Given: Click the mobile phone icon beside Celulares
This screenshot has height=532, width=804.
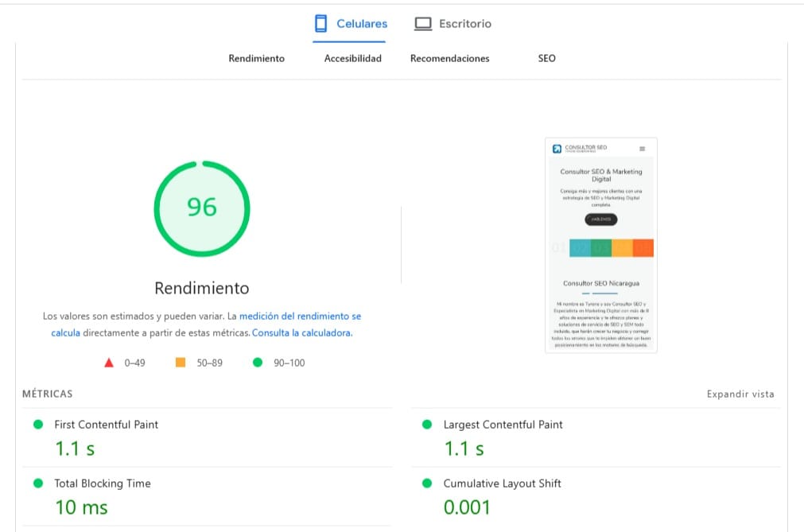Looking at the screenshot, I should tap(321, 24).
